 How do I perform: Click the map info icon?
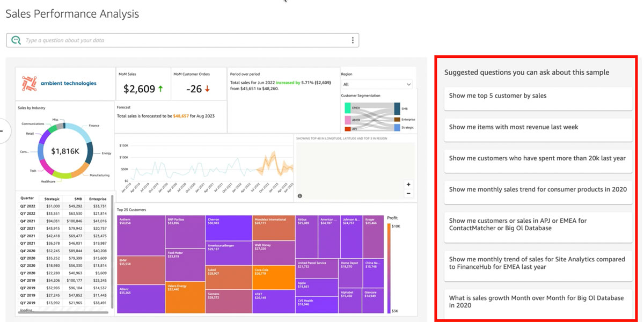[300, 196]
